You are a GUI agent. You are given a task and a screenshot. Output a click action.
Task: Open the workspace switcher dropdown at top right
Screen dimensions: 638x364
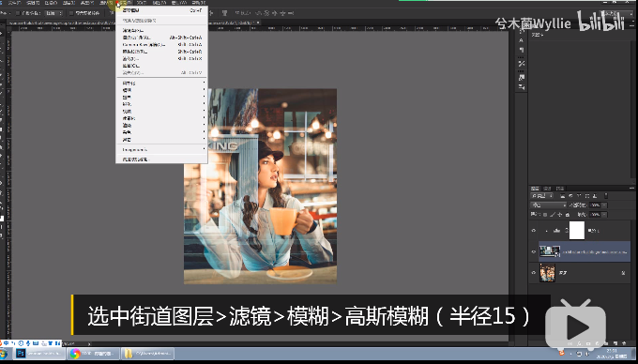click(617, 13)
